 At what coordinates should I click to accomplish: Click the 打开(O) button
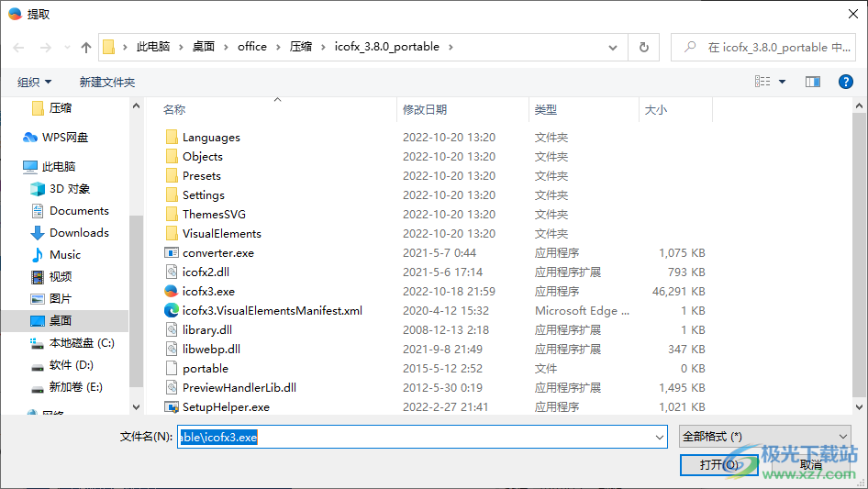pos(718,465)
